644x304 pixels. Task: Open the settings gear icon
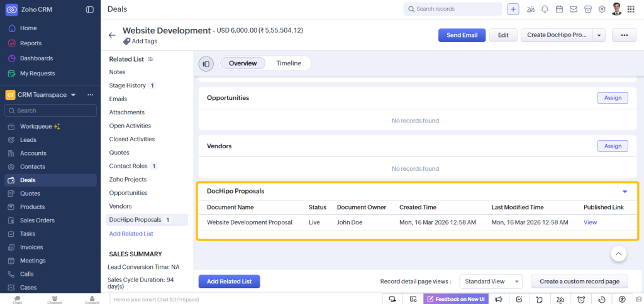click(x=602, y=9)
